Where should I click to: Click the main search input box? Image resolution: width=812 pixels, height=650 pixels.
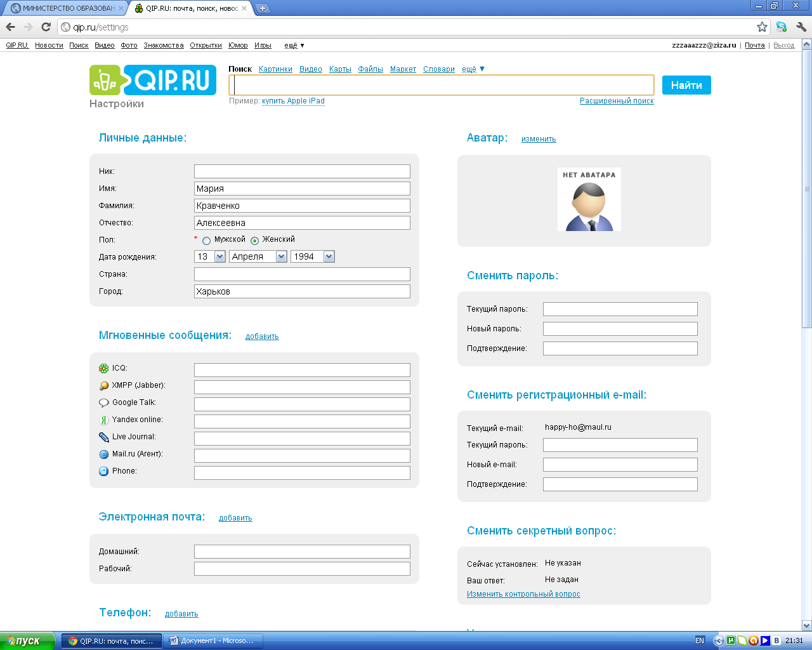442,85
